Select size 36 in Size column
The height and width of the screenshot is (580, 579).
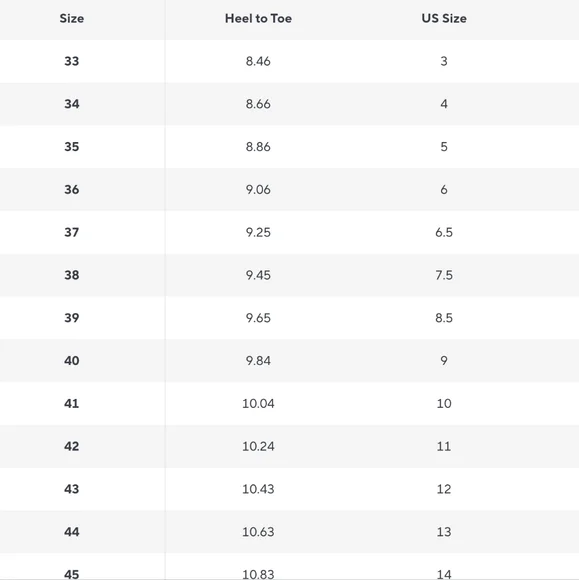click(72, 189)
